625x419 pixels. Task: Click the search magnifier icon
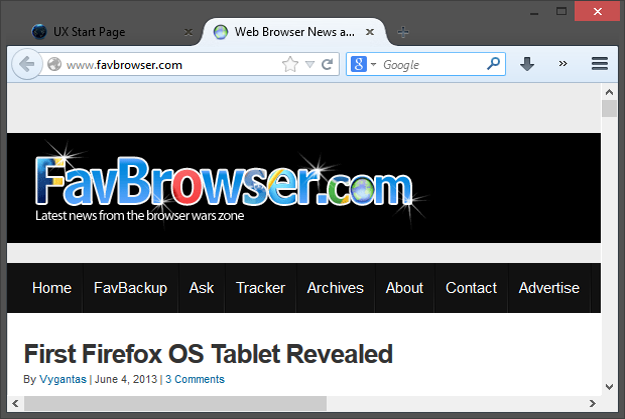(x=493, y=64)
